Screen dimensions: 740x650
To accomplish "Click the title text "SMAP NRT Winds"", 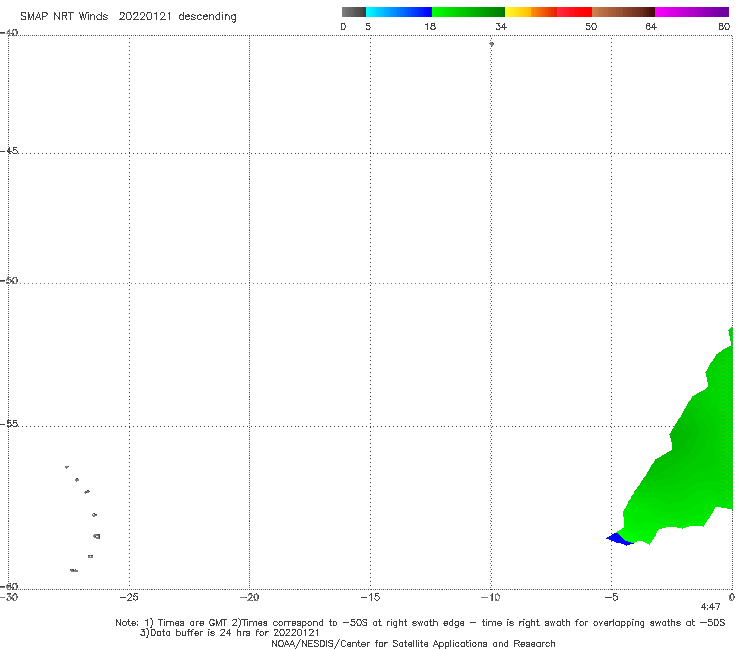I will pos(64,16).
